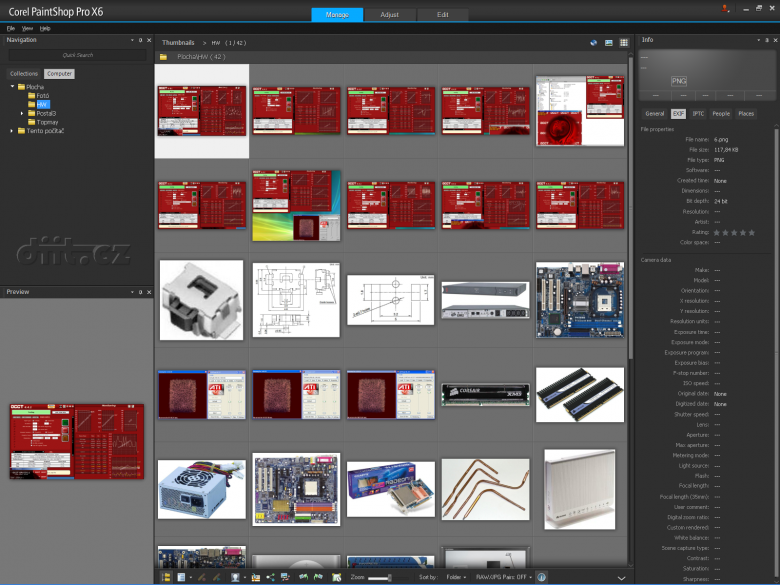Toggle the Navigation palette icon in bottom toolbar

(165, 577)
